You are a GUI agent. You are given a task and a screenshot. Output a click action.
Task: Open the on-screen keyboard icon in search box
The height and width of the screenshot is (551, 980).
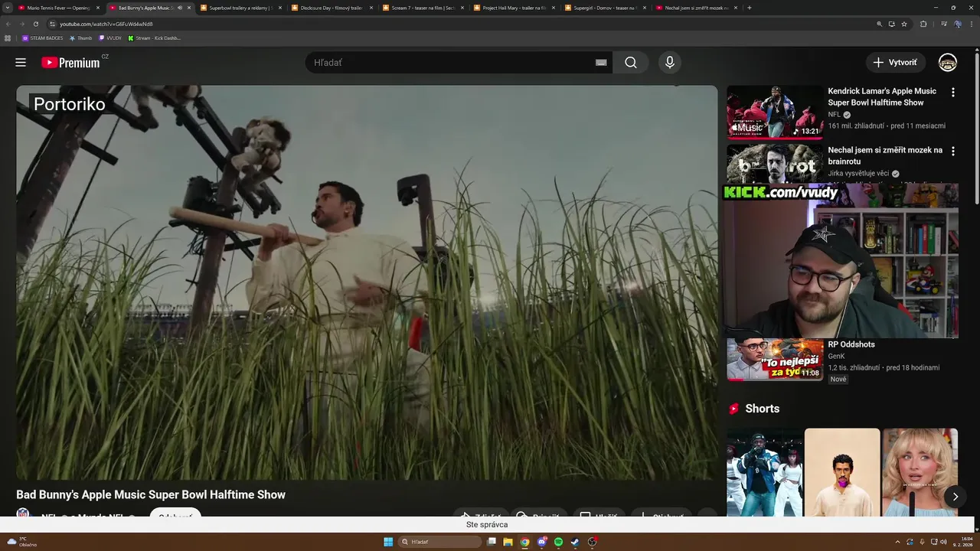(601, 63)
